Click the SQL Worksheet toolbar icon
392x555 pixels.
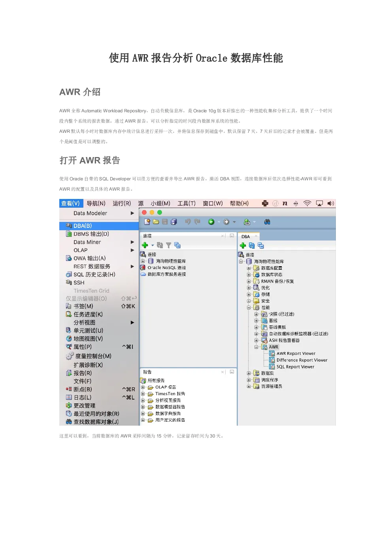coord(247,222)
